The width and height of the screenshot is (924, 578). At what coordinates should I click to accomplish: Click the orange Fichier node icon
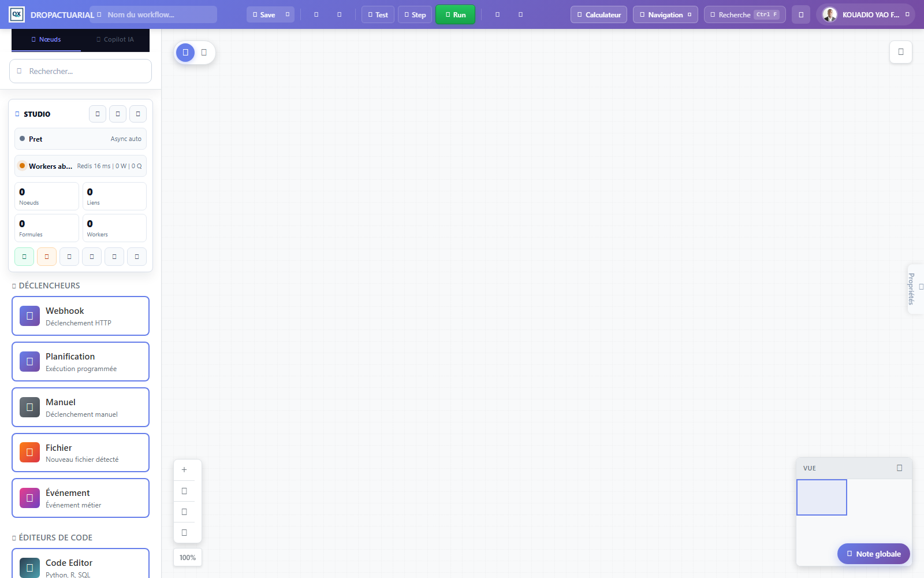point(29,453)
